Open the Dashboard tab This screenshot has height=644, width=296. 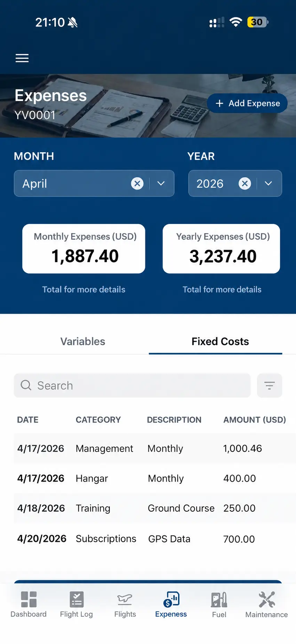[29, 605]
